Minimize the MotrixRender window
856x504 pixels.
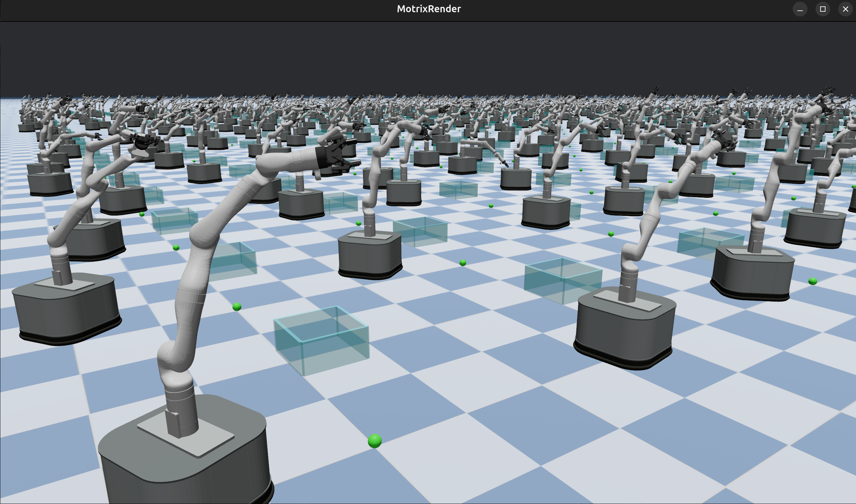point(800,9)
